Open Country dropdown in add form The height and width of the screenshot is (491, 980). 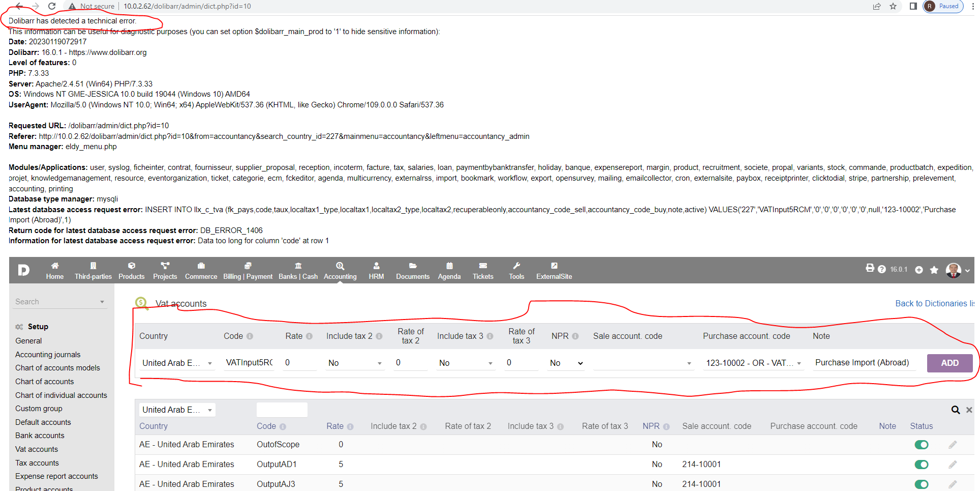(177, 363)
